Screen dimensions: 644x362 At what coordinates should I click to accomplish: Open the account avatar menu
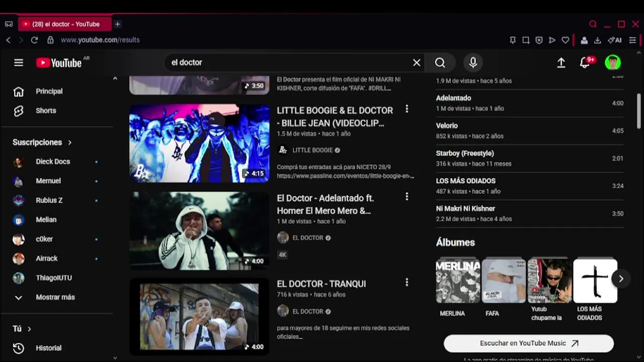[x=613, y=62]
